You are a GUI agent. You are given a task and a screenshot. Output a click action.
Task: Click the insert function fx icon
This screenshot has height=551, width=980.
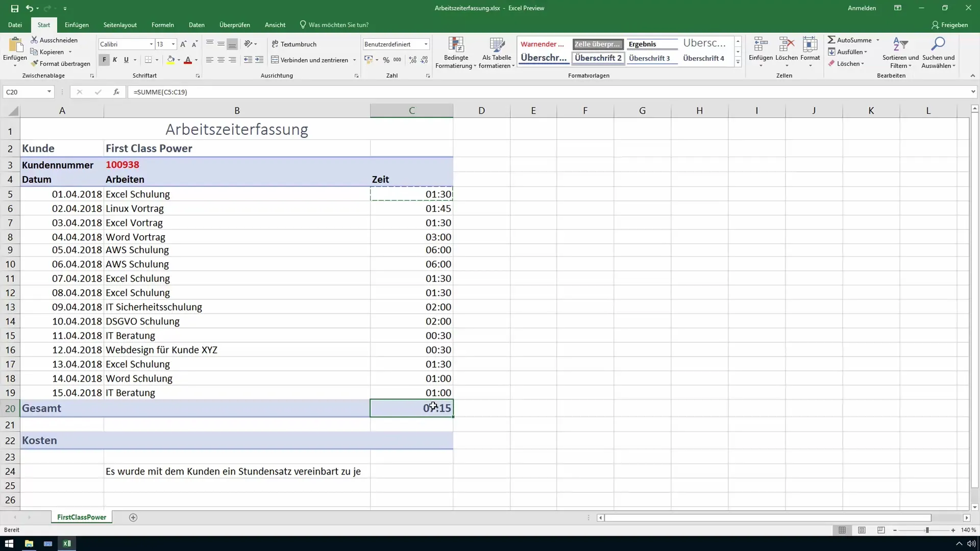(x=116, y=92)
